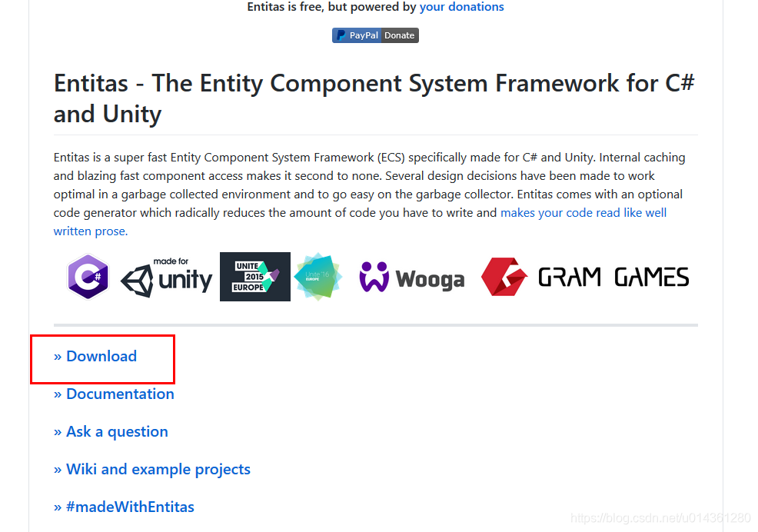The width and height of the screenshot is (758, 532).
Task: Select the 'made for unity' logo
Action: [166, 277]
